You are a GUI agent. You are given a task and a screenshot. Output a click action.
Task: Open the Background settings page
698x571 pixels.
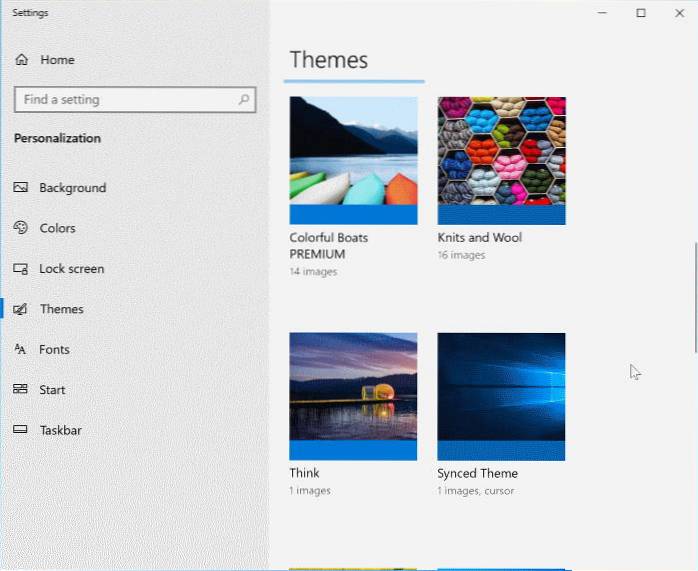pyautogui.click(x=72, y=188)
